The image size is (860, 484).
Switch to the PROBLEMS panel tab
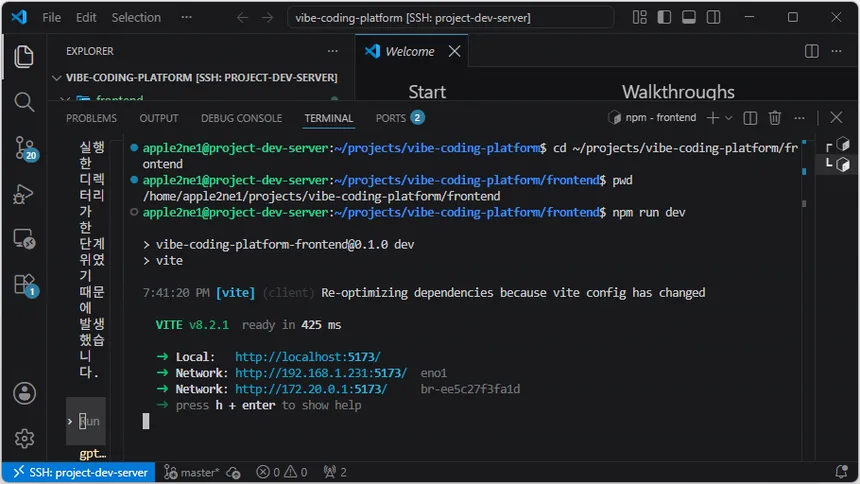pyautogui.click(x=92, y=118)
